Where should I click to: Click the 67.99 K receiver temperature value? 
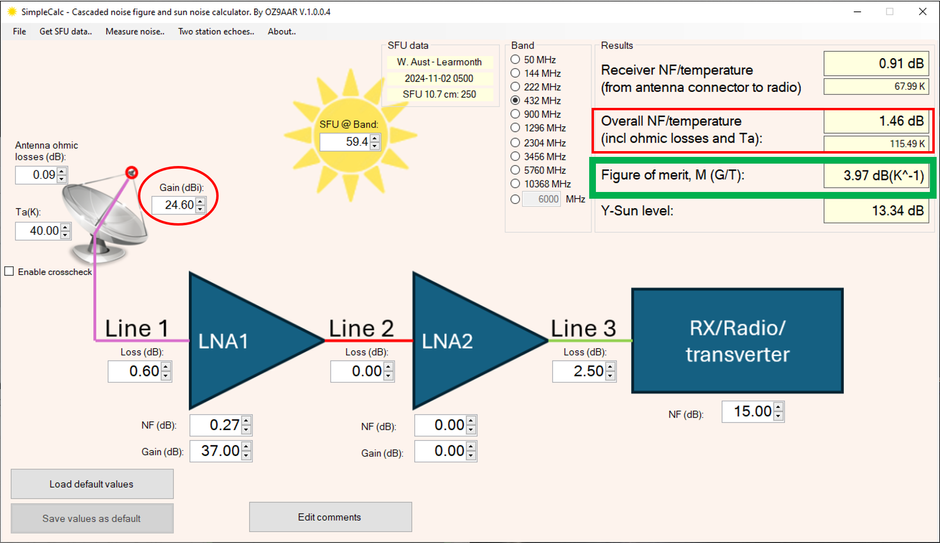[x=876, y=86]
